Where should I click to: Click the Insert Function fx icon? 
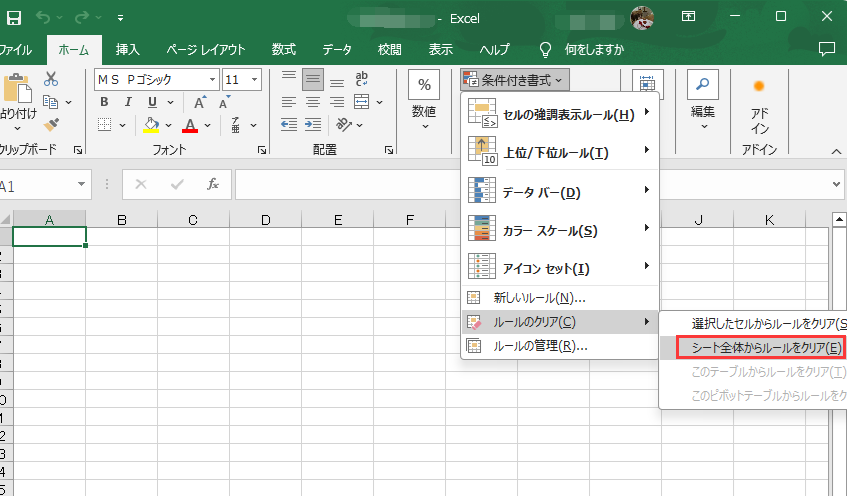click(x=212, y=185)
